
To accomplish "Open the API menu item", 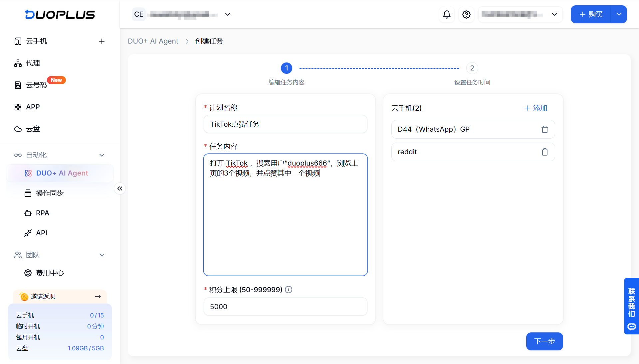I will click(x=41, y=233).
